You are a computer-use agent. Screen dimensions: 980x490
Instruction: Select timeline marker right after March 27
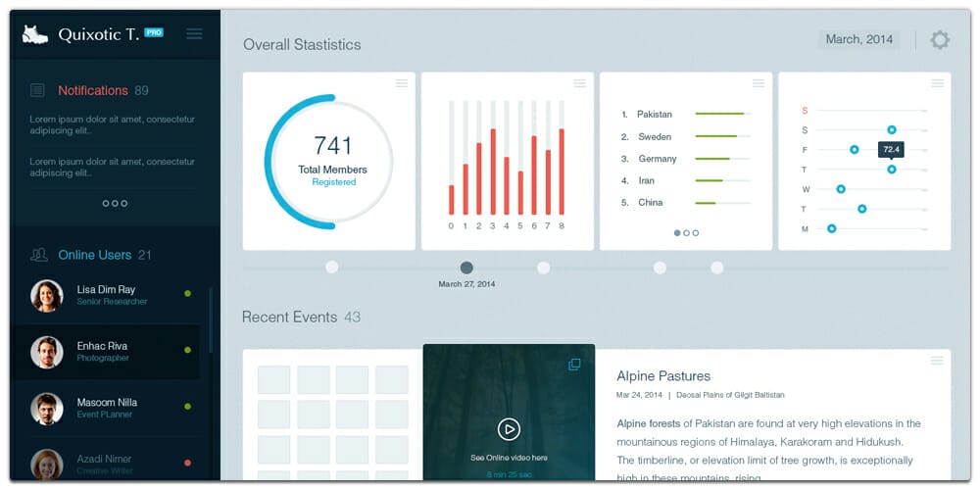point(544,268)
